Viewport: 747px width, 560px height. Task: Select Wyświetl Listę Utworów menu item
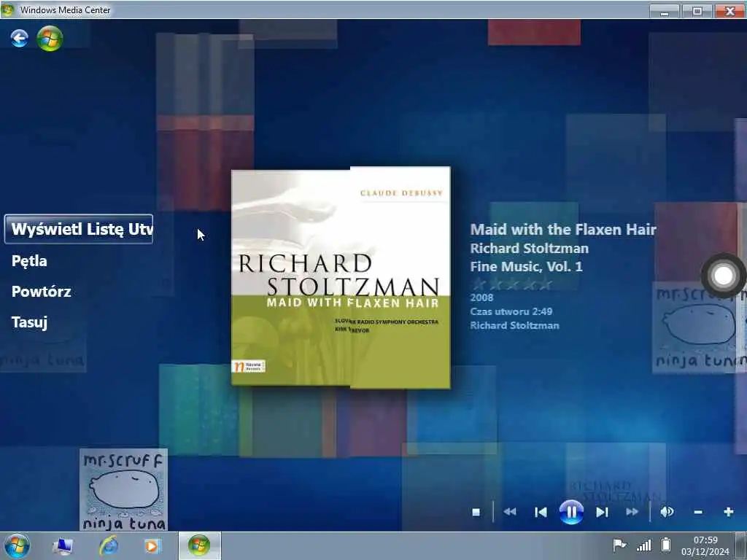[x=79, y=229]
